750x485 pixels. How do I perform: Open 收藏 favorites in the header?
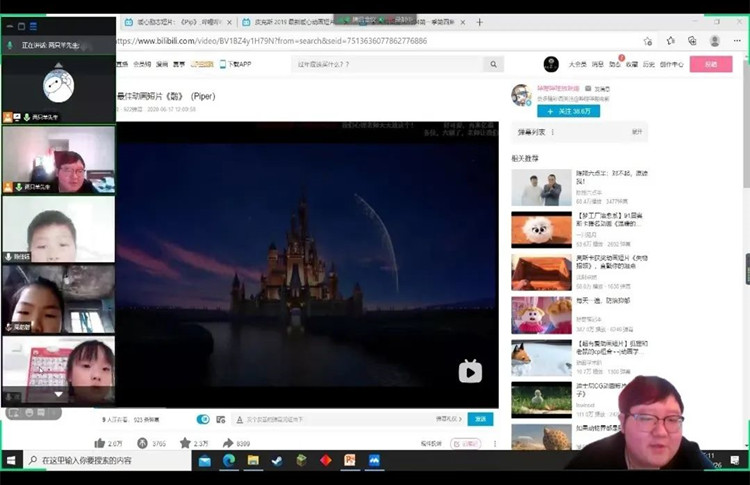pyautogui.click(x=632, y=64)
